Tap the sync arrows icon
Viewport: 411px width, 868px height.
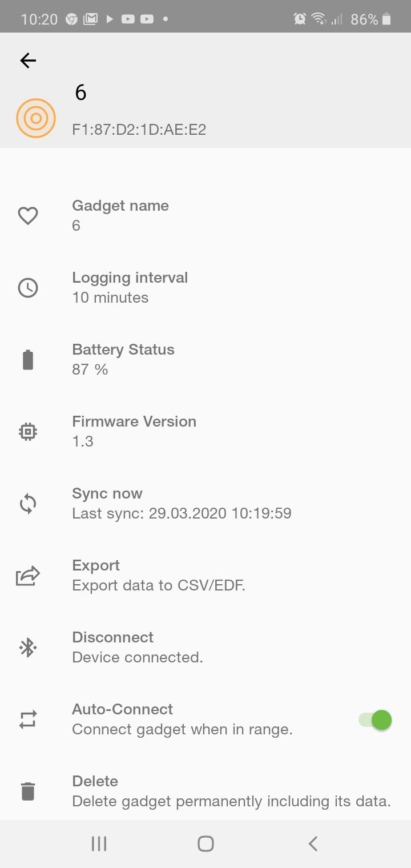coord(28,504)
